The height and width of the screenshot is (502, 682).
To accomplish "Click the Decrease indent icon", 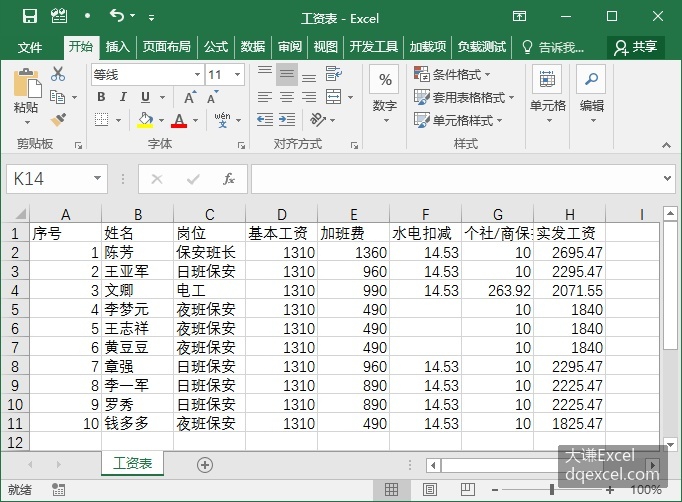I will click(265, 120).
